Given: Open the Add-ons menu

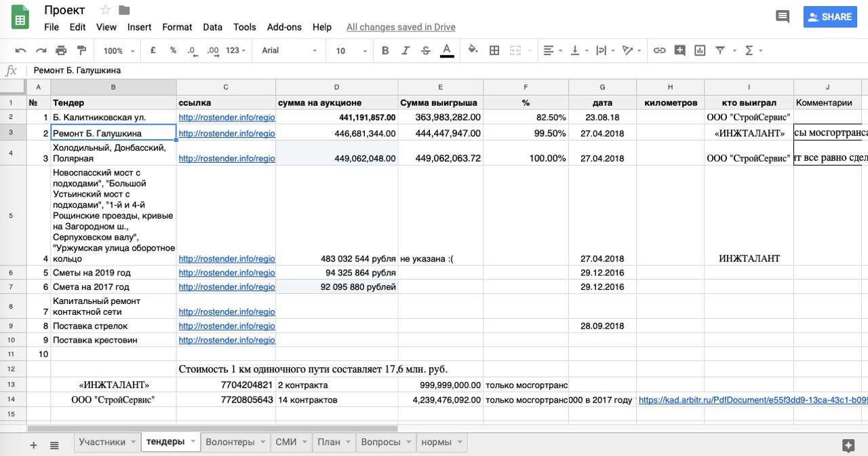Looking at the screenshot, I should 284,27.
